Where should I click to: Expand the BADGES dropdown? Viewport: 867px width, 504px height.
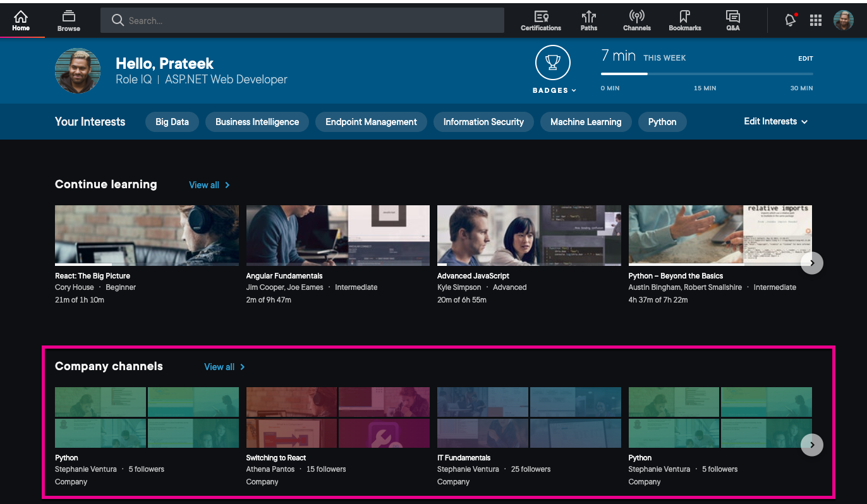point(554,90)
